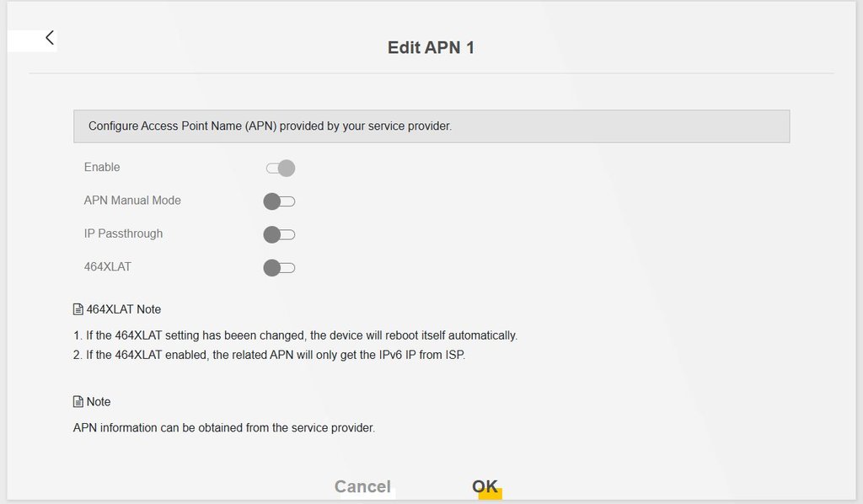
Task: Click the 464XLAT Note document icon
Action: click(x=78, y=309)
